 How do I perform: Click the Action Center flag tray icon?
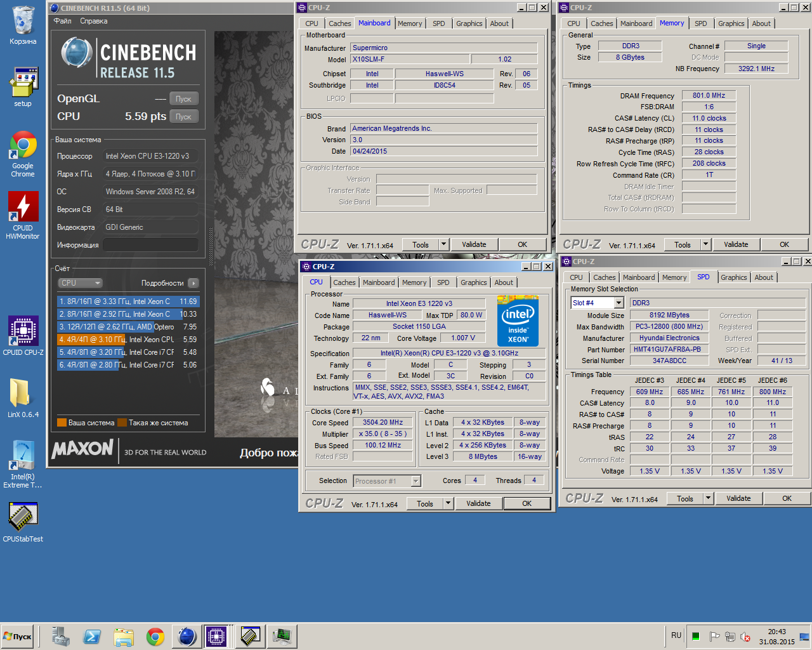pyautogui.click(x=714, y=637)
